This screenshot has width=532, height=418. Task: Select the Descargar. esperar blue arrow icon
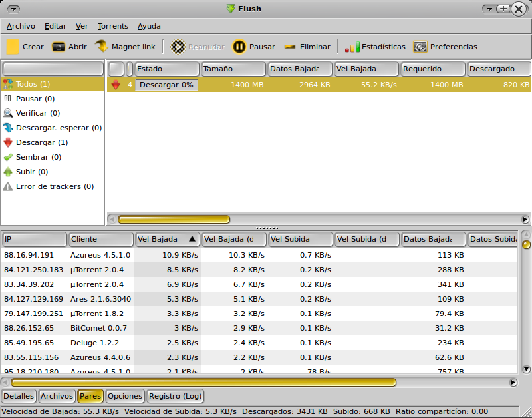[8, 128]
